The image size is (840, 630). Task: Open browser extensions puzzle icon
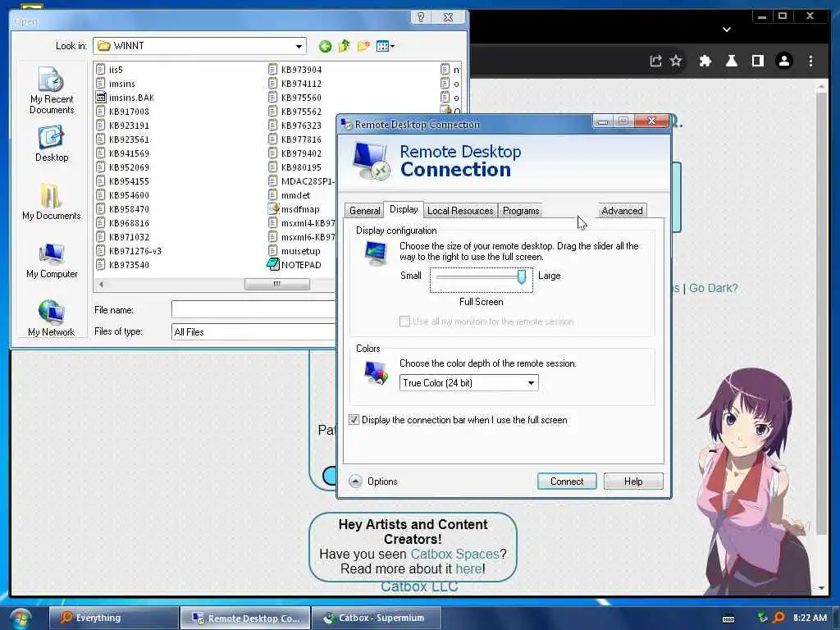[705, 61]
